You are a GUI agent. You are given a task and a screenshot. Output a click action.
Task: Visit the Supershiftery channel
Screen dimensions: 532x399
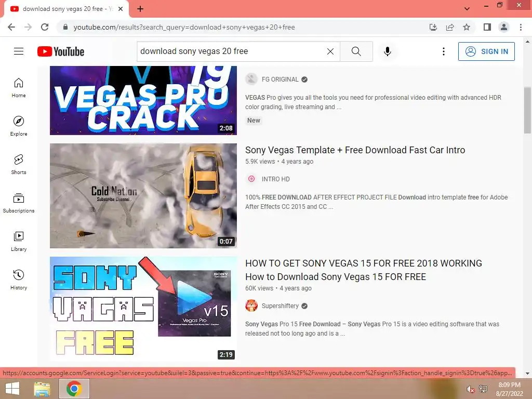coord(280,306)
